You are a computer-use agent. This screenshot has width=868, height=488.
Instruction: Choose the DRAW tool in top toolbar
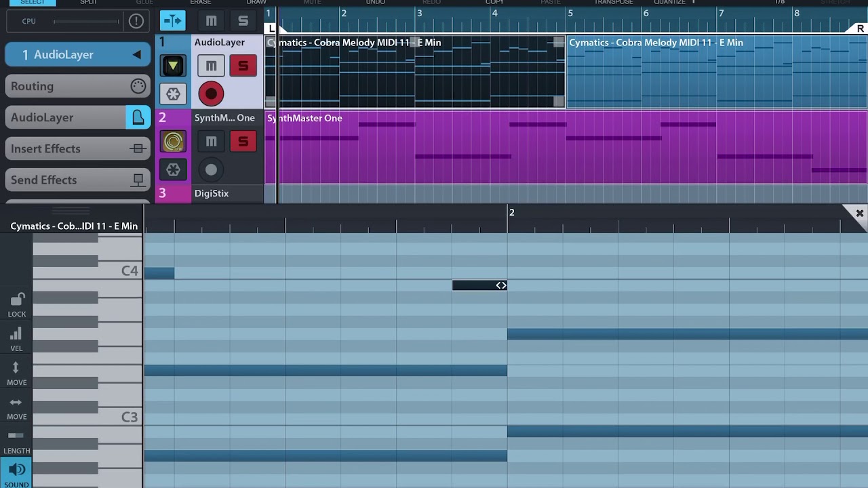[x=256, y=3]
